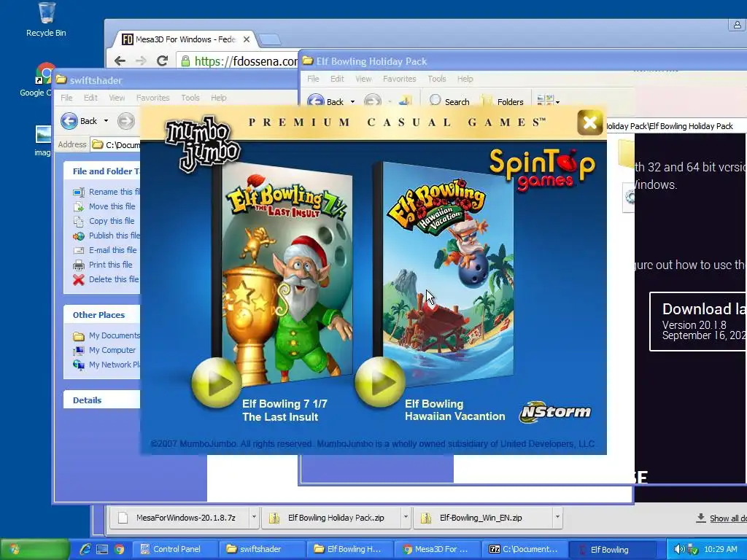Click the Windows Start button
Viewport: 747px width, 560px height.
35,549
